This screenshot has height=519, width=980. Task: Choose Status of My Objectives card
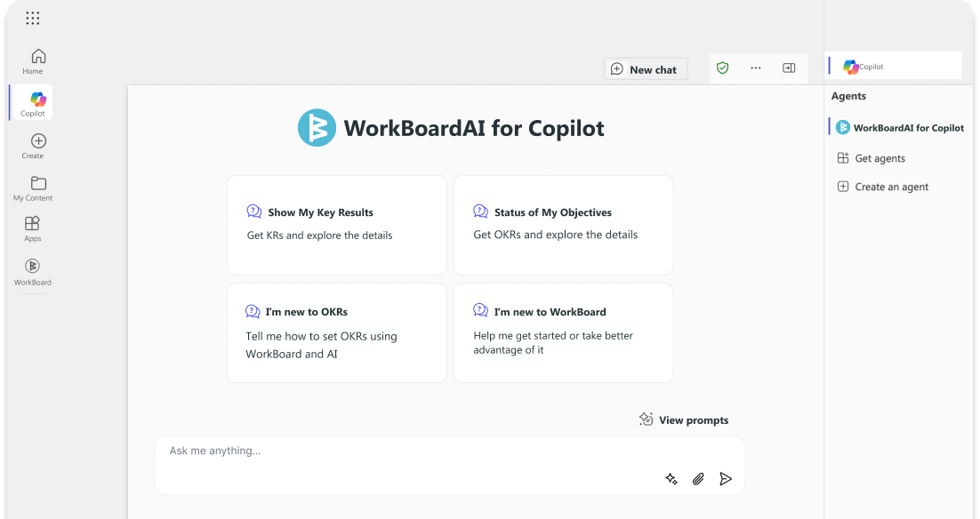563,226
